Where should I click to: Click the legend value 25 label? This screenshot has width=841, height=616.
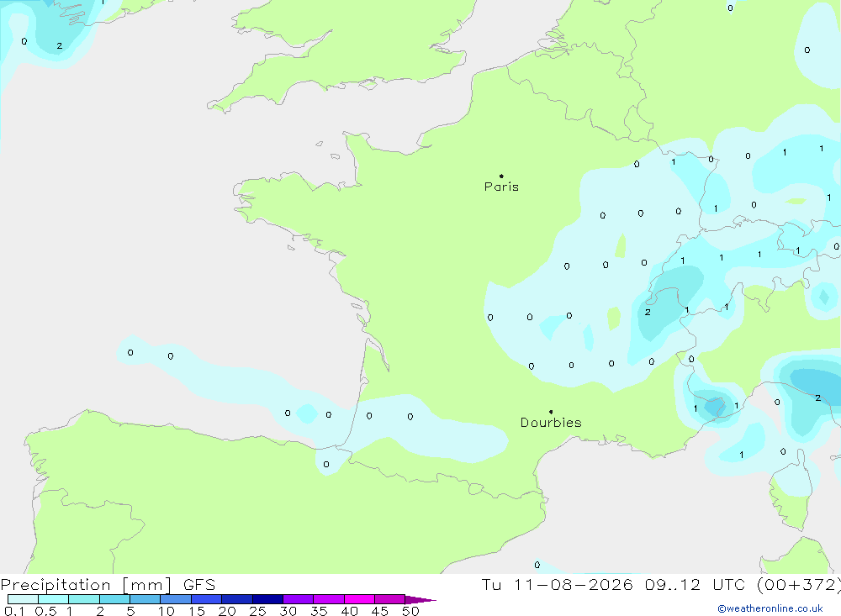[258, 611]
